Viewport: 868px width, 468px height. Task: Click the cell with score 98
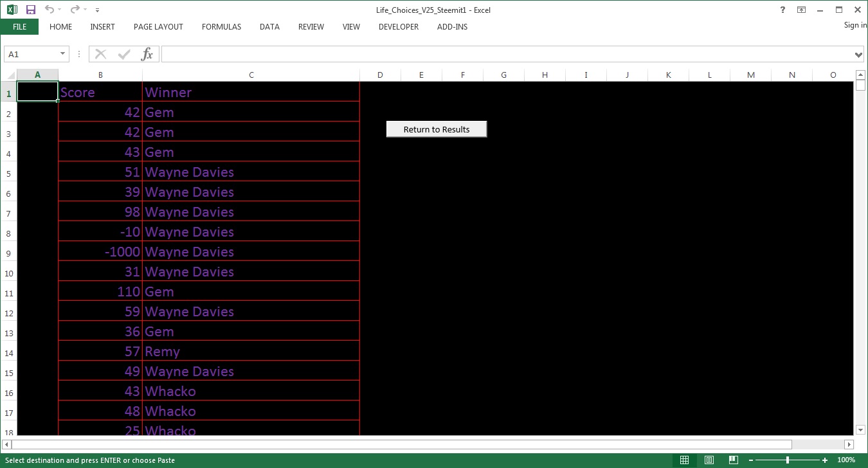100,212
